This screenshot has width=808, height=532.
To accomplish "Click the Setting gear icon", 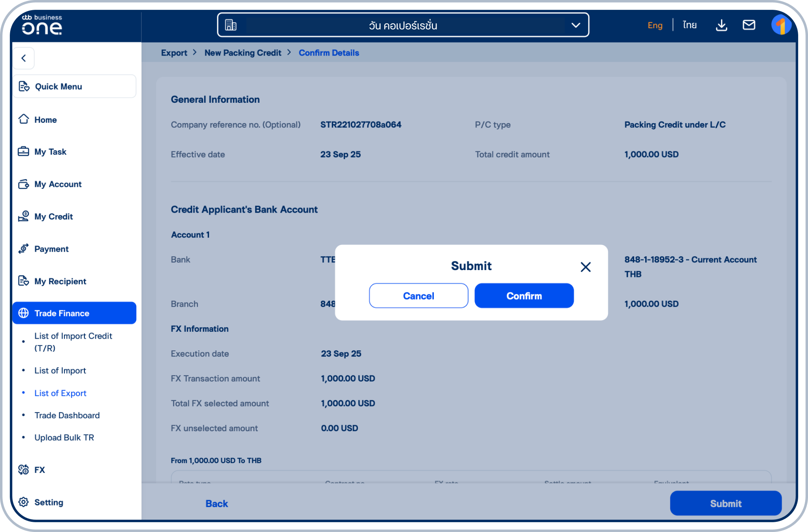I will pyautogui.click(x=24, y=502).
